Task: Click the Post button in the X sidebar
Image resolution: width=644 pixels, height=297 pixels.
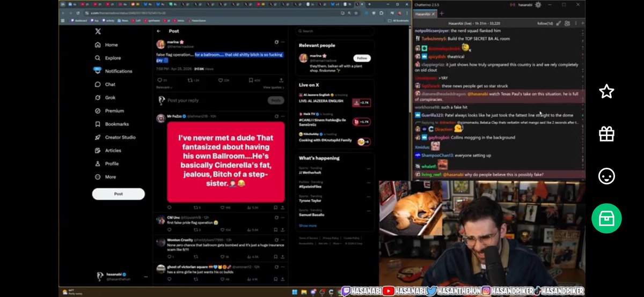Action: [x=118, y=194]
